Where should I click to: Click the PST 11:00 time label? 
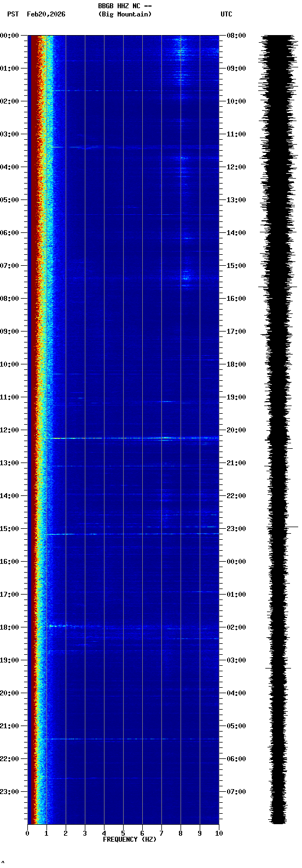pos(10,397)
